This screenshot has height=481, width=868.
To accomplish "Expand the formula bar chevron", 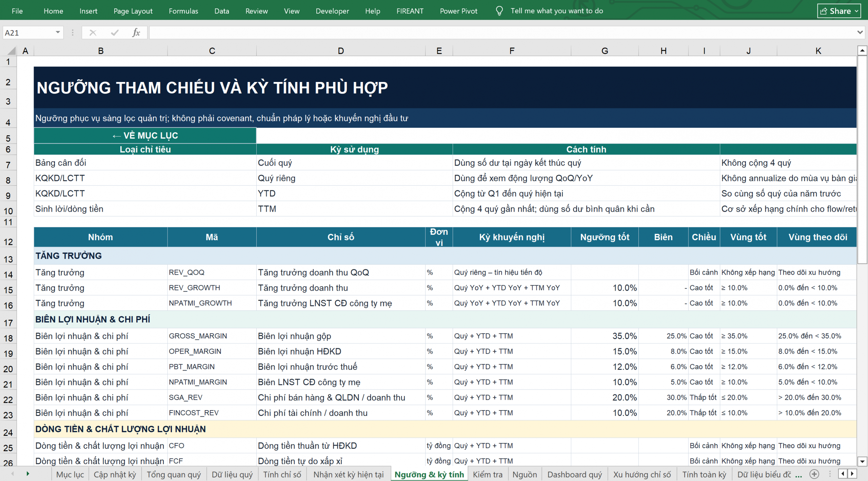I will (860, 33).
